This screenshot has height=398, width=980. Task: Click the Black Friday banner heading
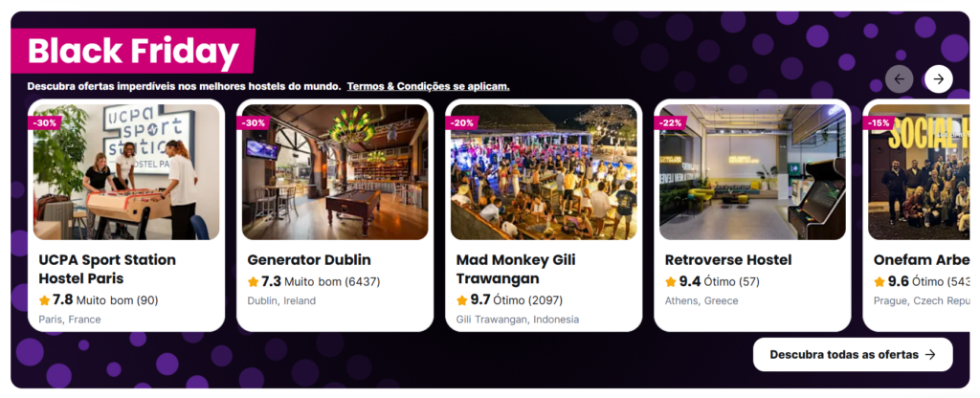point(134,50)
